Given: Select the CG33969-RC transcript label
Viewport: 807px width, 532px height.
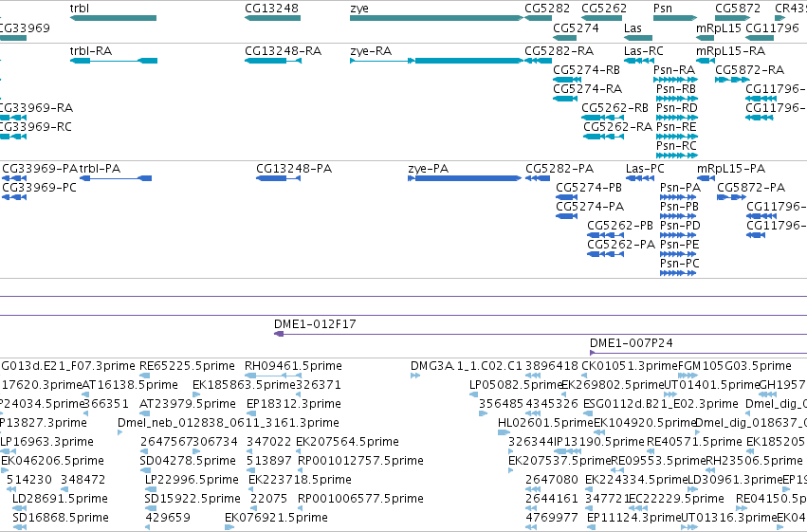Looking at the screenshot, I should (x=35, y=127).
